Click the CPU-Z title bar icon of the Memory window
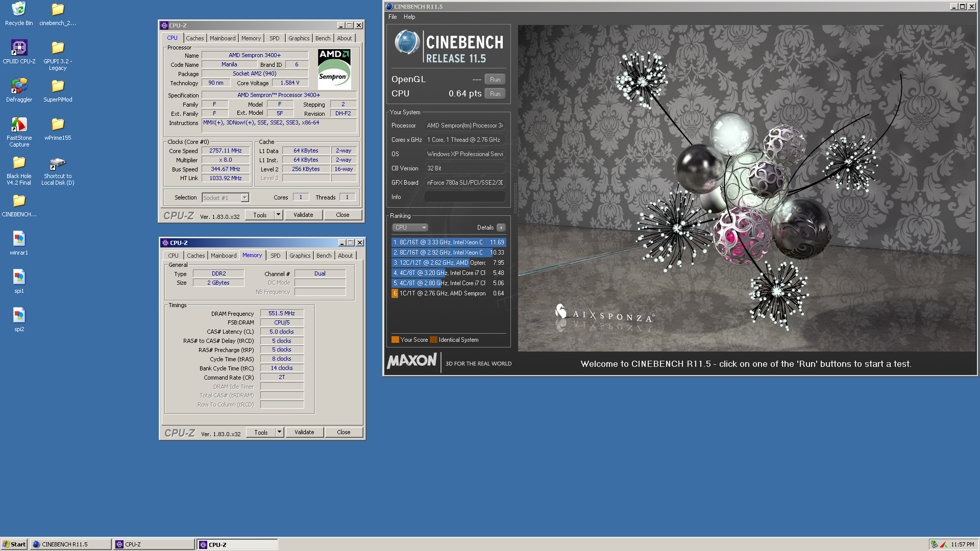The height and width of the screenshot is (551, 980). coord(165,243)
